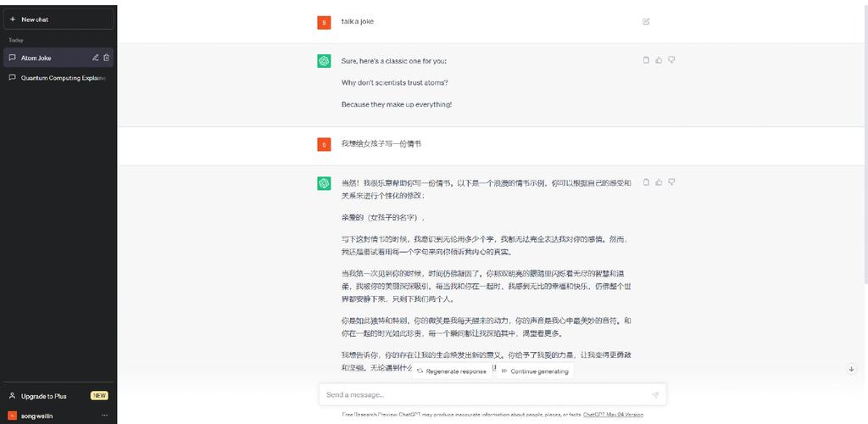Start a New chat
Viewport: 868px width, 424px height.
coord(58,20)
